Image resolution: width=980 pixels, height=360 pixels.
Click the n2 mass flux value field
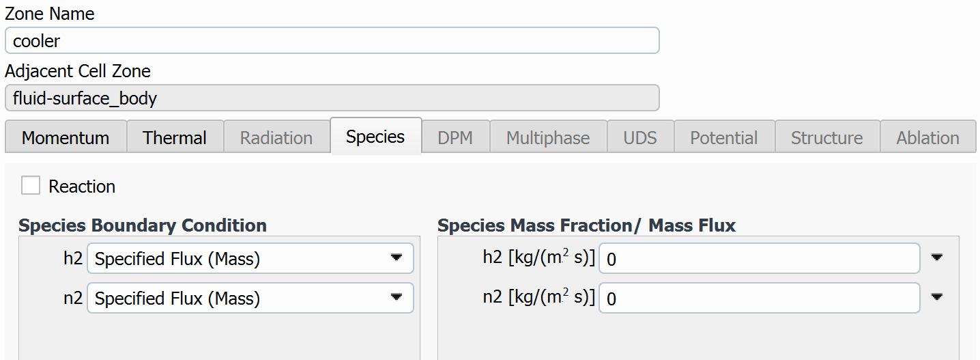pos(759,299)
